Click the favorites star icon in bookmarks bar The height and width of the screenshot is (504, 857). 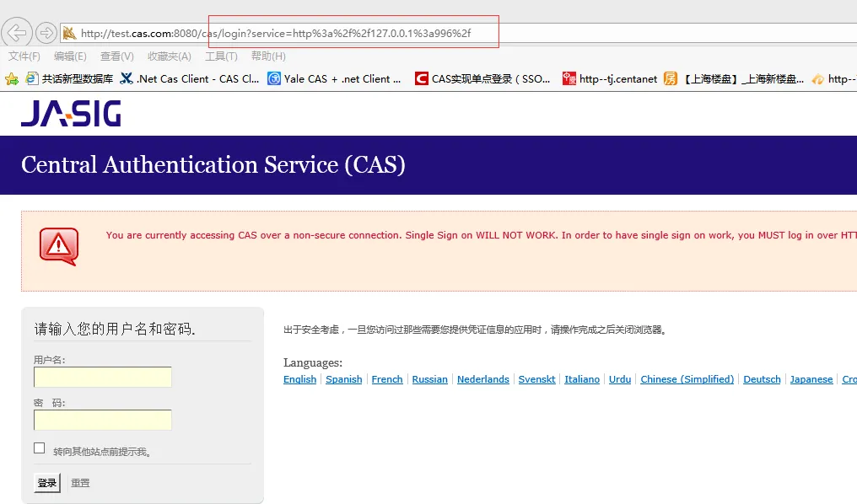[x=12, y=78]
